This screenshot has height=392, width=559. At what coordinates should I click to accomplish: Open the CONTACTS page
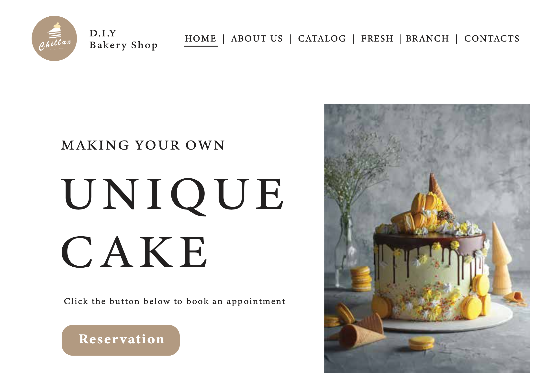(x=492, y=39)
